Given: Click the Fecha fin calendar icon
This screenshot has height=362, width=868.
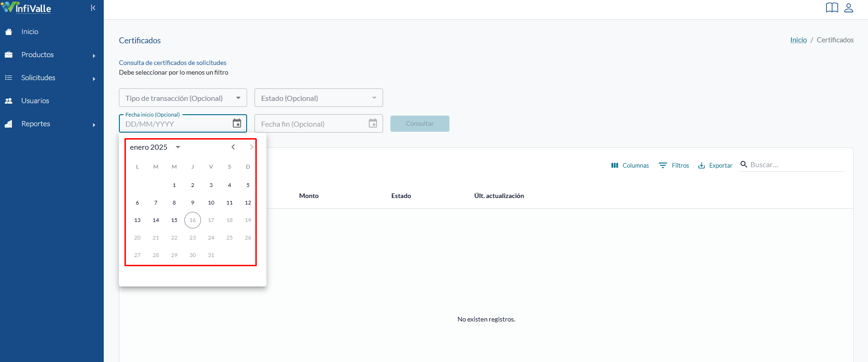Looking at the screenshot, I should coord(373,123).
